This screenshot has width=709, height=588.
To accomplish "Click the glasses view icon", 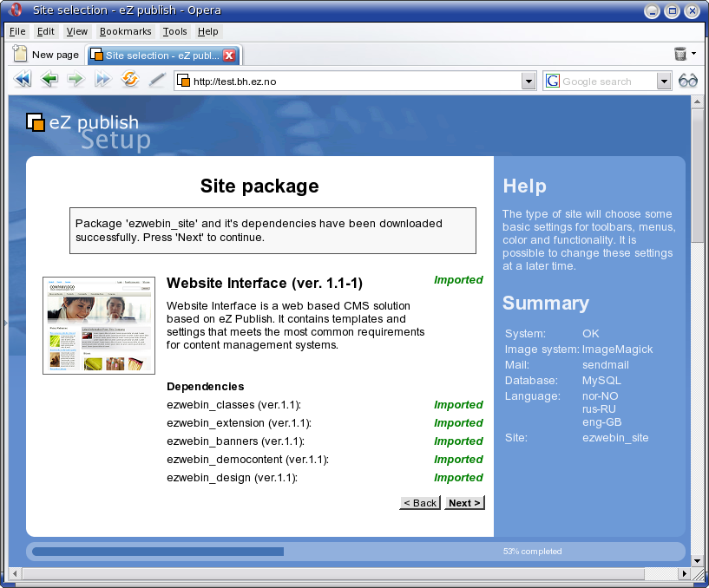I will pyautogui.click(x=688, y=81).
